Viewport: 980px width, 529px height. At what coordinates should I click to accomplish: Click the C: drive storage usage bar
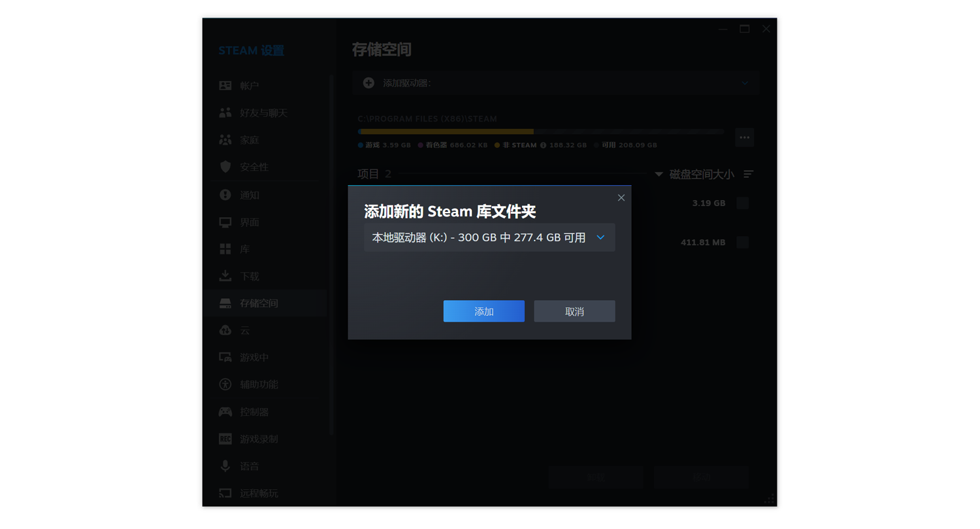tap(541, 131)
